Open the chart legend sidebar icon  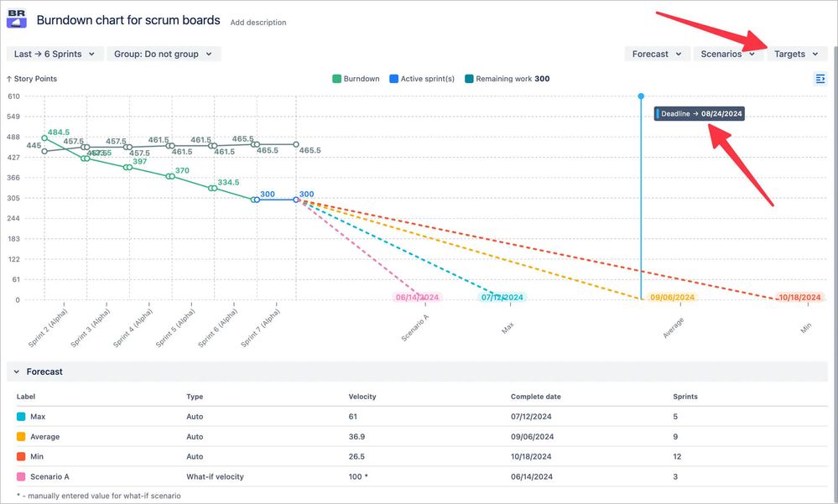click(x=820, y=78)
